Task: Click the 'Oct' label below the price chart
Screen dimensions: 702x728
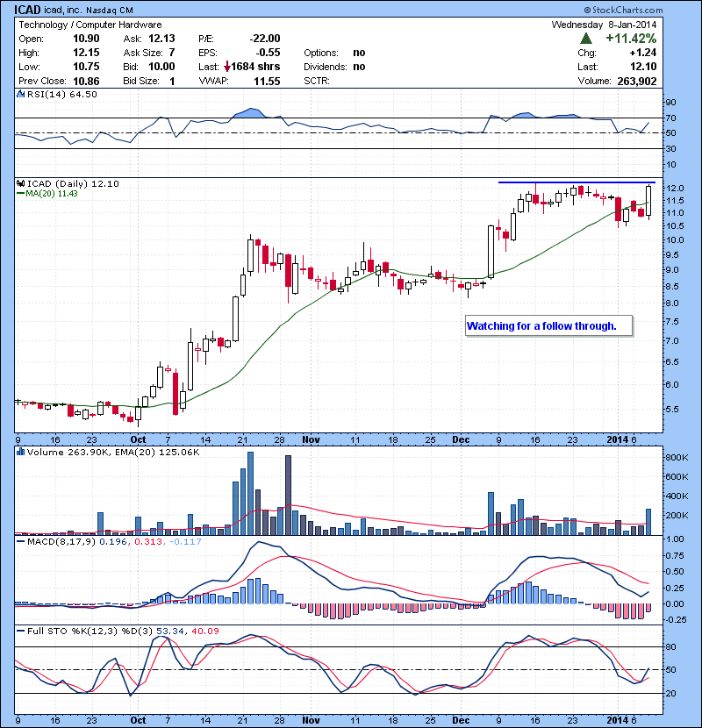Action: point(138,439)
